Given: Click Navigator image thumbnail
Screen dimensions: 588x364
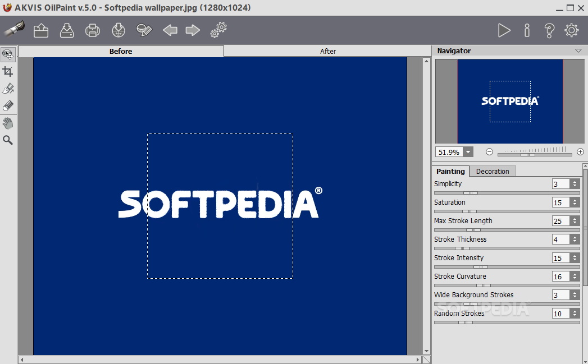Looking at the screenshot, I should coord(510,101).
